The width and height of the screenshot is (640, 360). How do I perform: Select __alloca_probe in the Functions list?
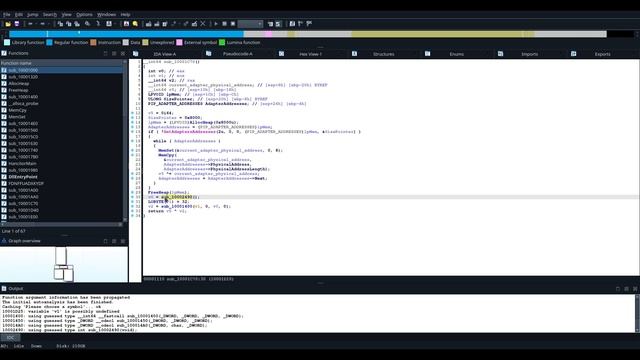23,103
